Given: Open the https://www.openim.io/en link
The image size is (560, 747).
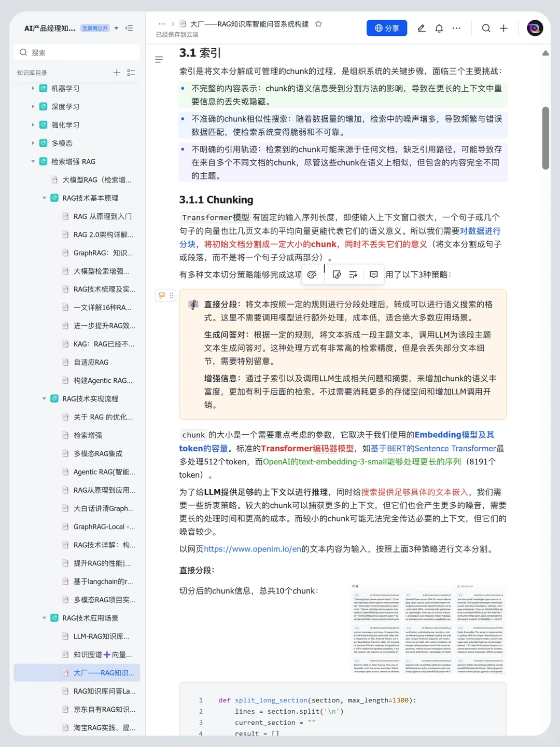Looking at the screenshot, I should [253, 549].
